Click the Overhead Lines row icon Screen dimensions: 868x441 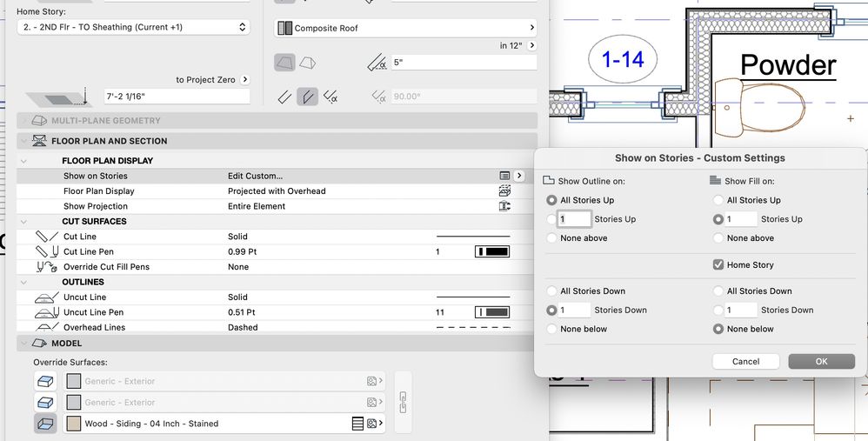[x=46, y=327]
